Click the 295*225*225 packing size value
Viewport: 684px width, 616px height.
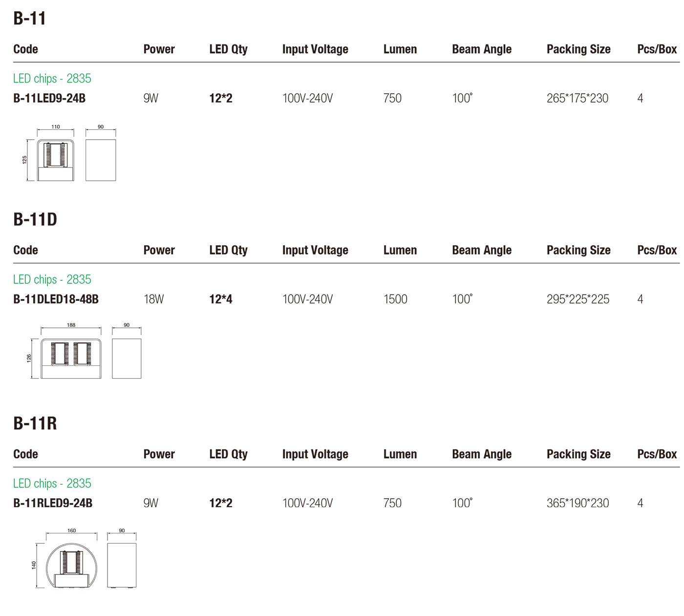click(578, 299)
